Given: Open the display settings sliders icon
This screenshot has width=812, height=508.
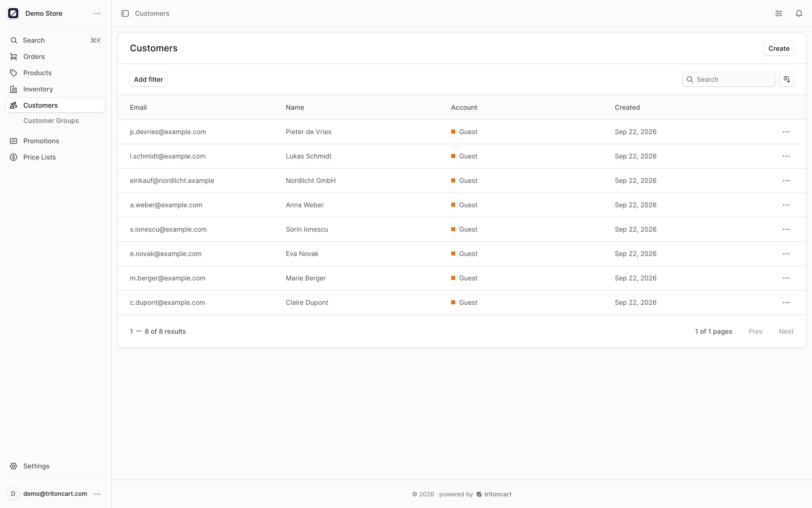Looking at the screenshot, I should (779, 13).
